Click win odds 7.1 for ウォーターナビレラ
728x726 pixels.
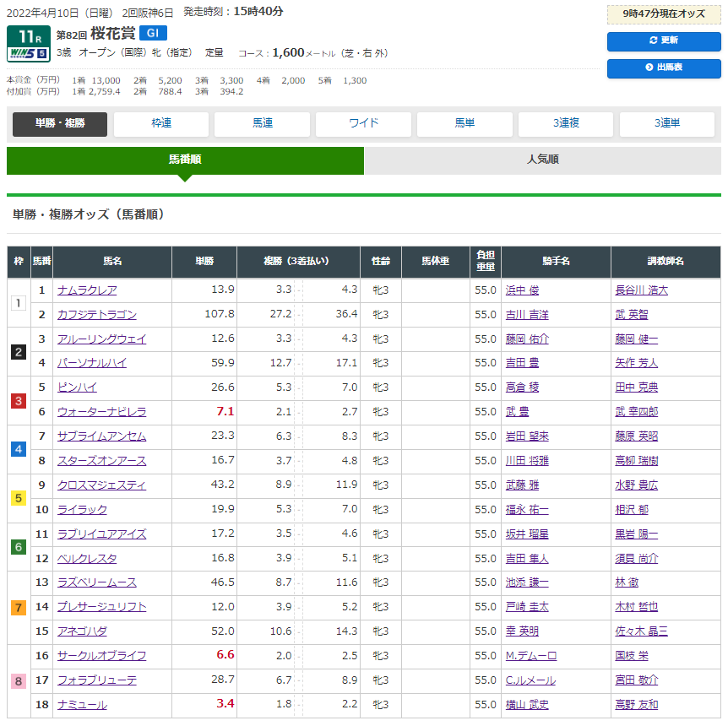pyautogui.click(x=225, y=412)
